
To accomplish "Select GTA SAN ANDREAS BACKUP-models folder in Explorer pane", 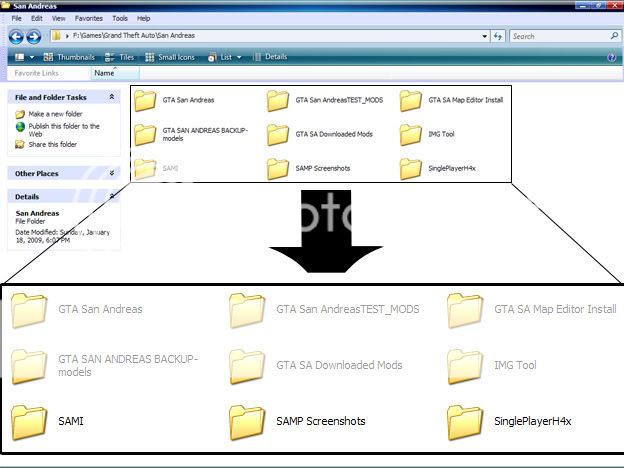I will (191, 135).
